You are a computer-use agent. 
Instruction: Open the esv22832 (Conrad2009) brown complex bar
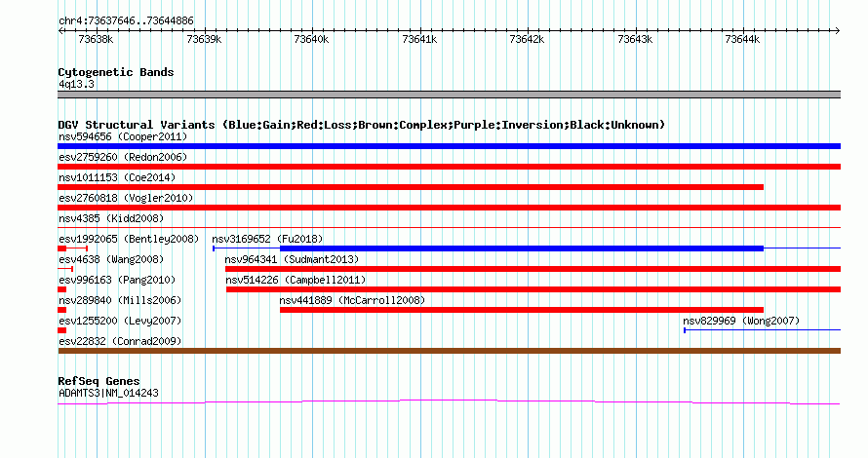tap(449, 351)
